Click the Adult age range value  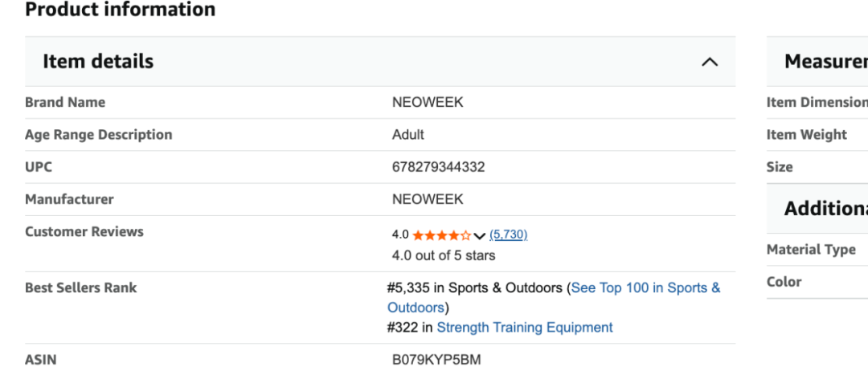[x=408, y=135]
